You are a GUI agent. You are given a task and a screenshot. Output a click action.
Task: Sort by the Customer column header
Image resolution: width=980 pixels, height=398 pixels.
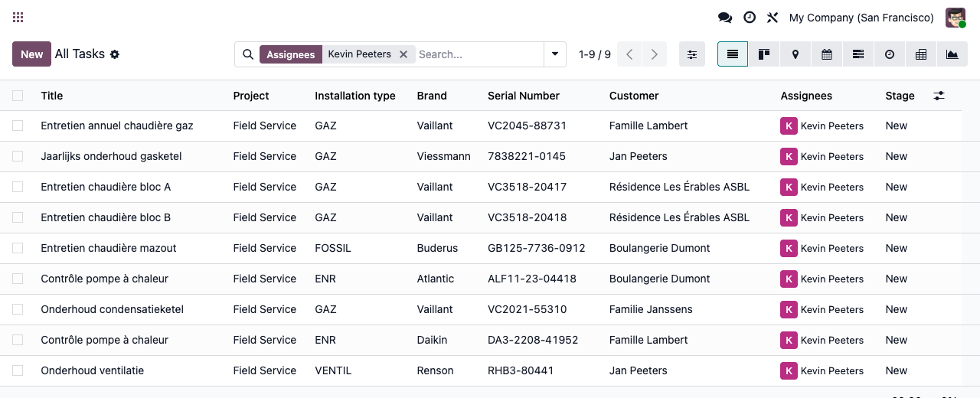[x=634, y=96]
